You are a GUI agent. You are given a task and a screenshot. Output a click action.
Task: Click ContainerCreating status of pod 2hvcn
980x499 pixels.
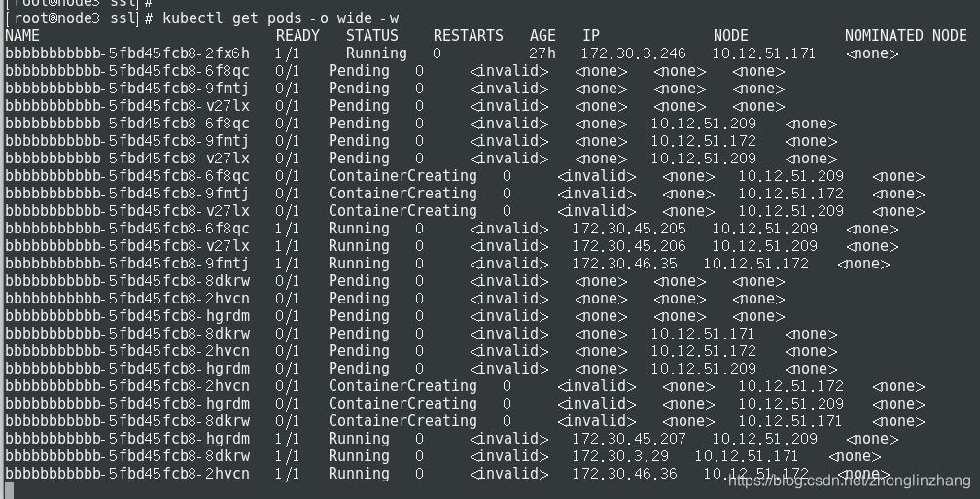coord(402,386)
